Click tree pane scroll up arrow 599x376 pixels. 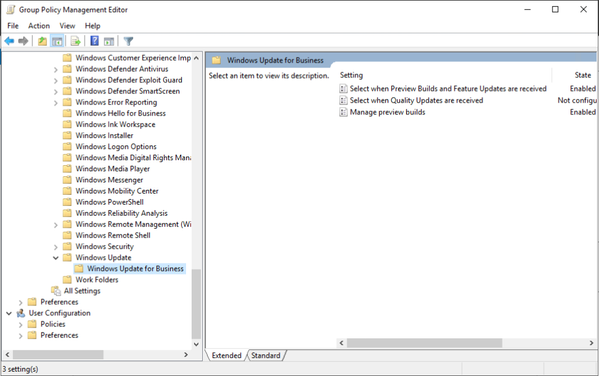point(196,58)
